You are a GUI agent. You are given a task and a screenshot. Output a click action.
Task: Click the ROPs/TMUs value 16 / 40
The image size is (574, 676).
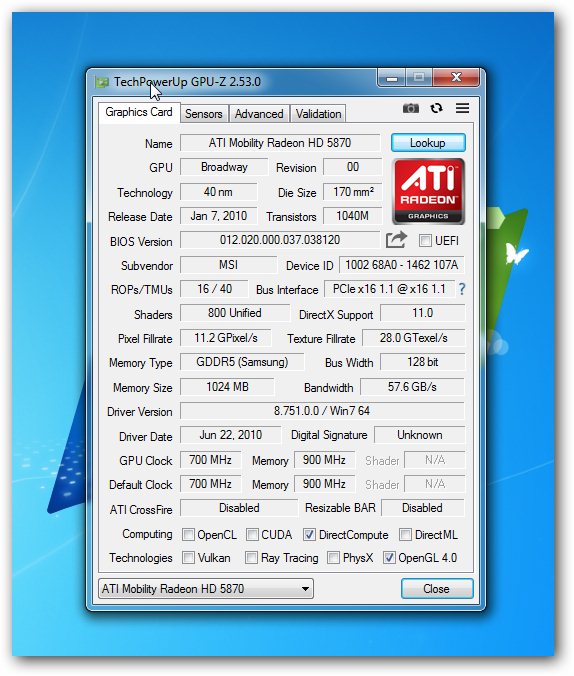(x=214, y=289)
